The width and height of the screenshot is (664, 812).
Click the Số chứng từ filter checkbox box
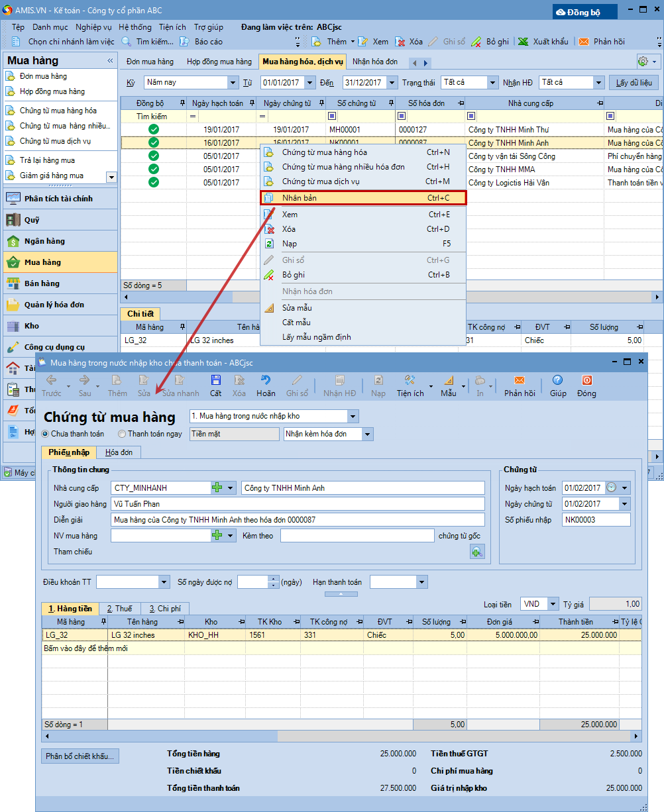332,117
